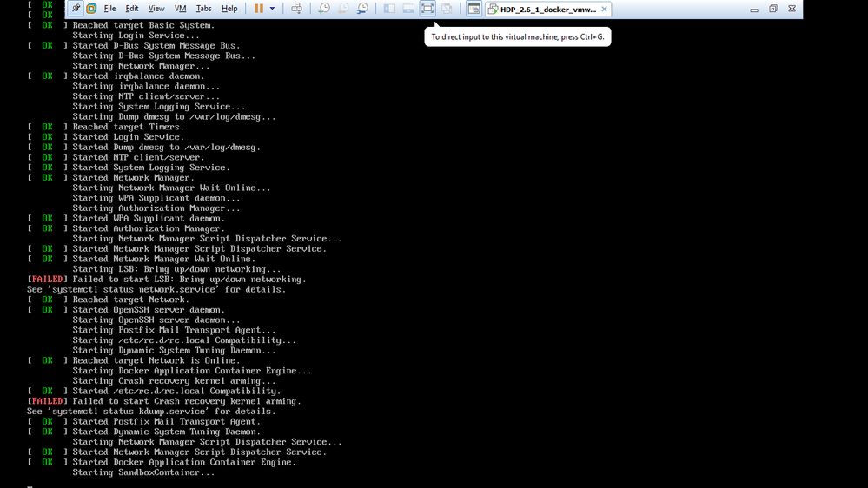Click revert to snapshot icon

coord(343,9)
